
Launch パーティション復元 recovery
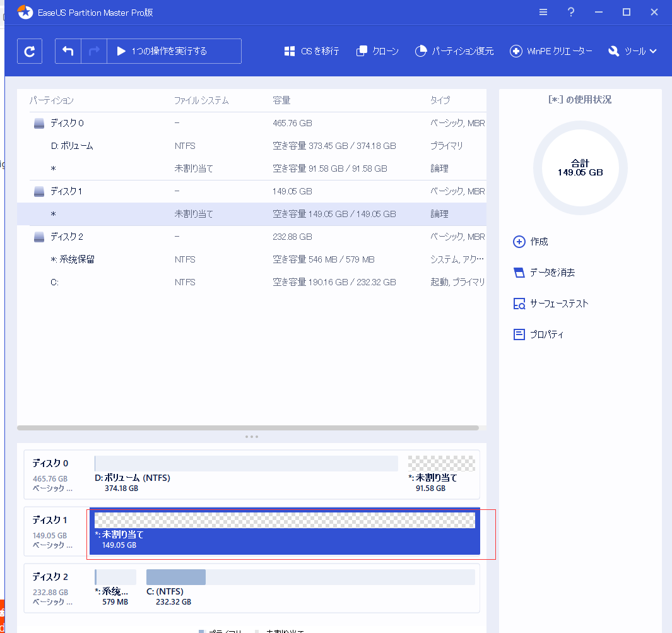(454, 51)
